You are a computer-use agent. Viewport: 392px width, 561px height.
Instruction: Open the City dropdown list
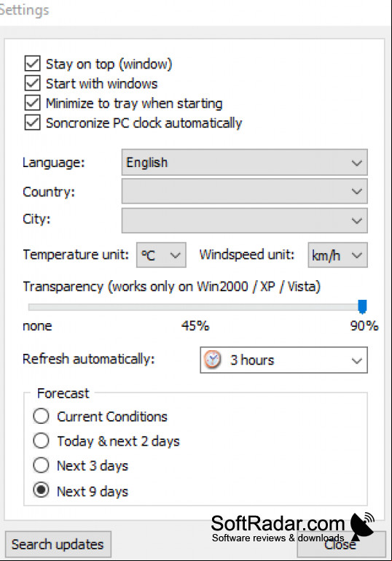(244, 220)
